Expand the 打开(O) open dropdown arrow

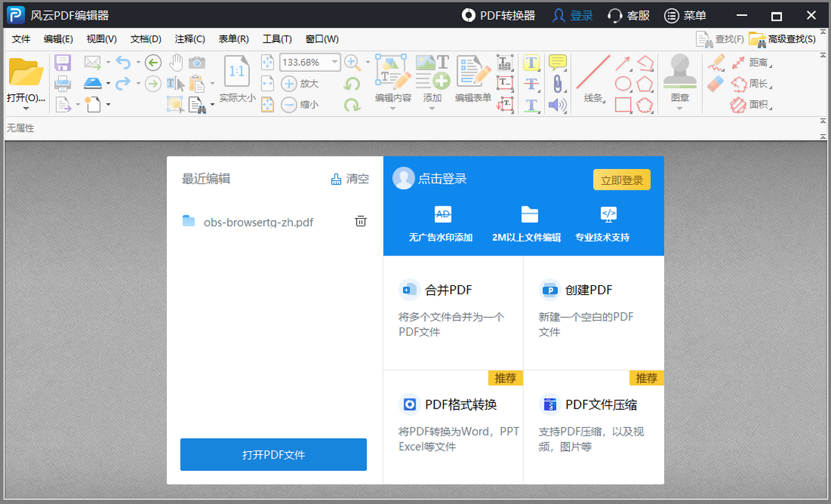coord(26,108)
